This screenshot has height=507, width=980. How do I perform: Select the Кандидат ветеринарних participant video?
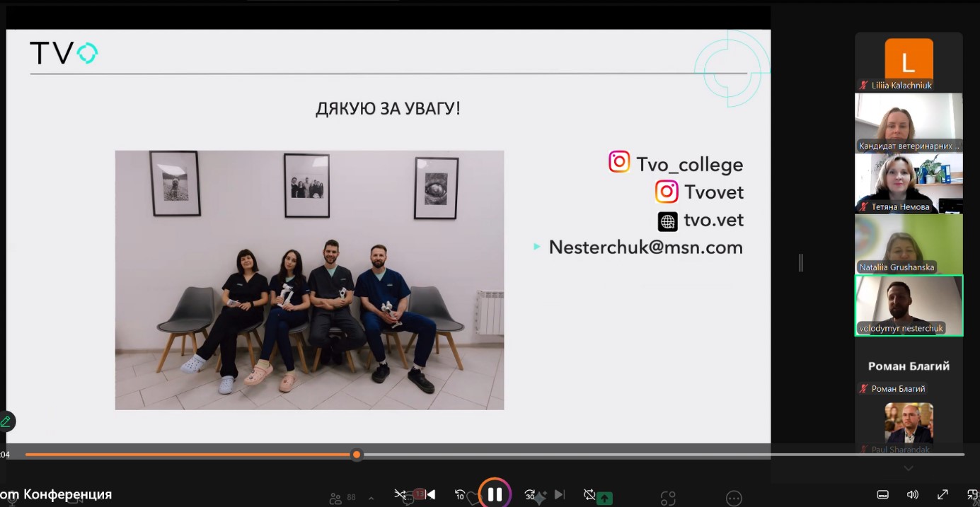point(909,123)
